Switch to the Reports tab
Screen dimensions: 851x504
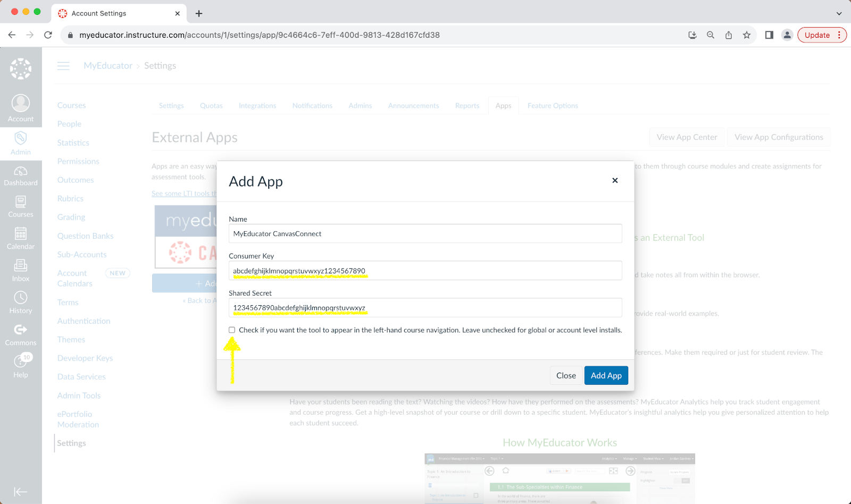[467, 106]
